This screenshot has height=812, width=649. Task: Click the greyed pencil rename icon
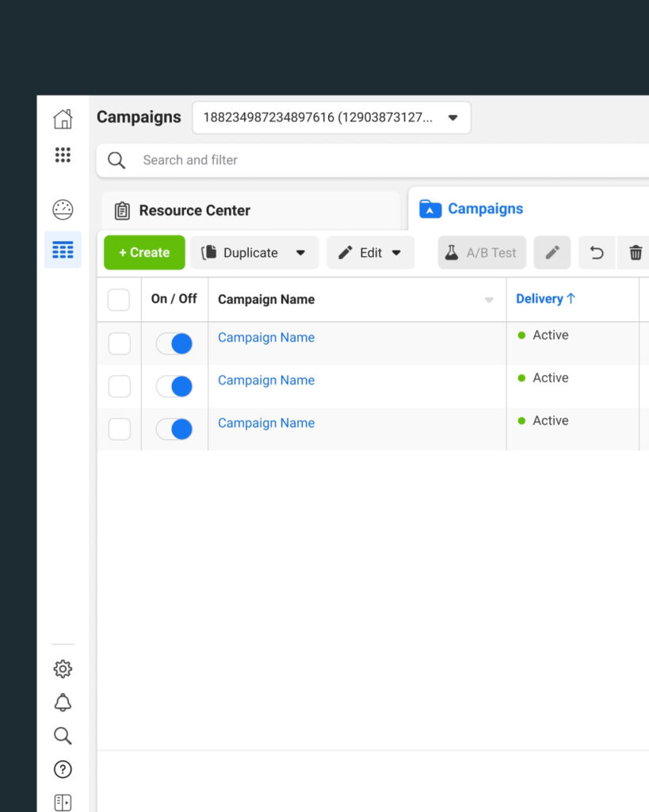click(552, 253)
